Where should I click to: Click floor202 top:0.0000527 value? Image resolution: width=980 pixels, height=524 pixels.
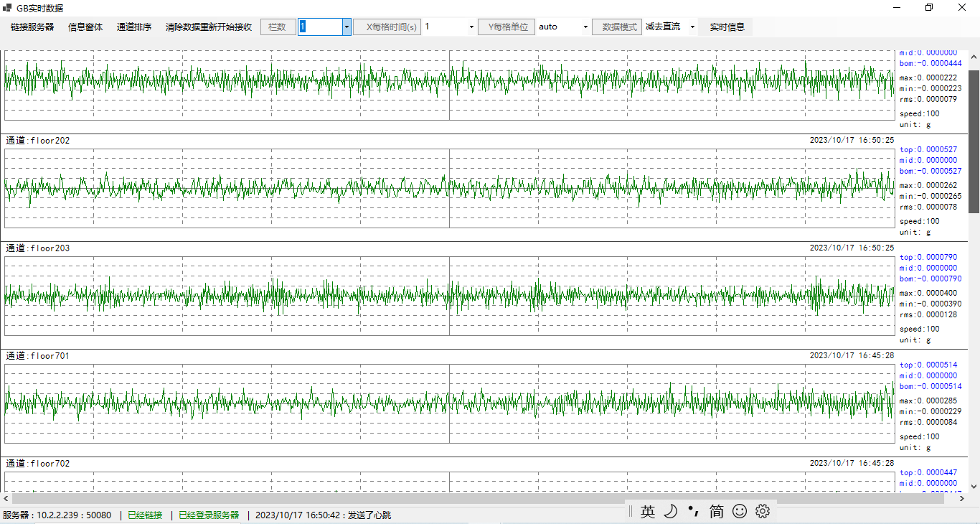pyautogui.click(x=928, y=149)
